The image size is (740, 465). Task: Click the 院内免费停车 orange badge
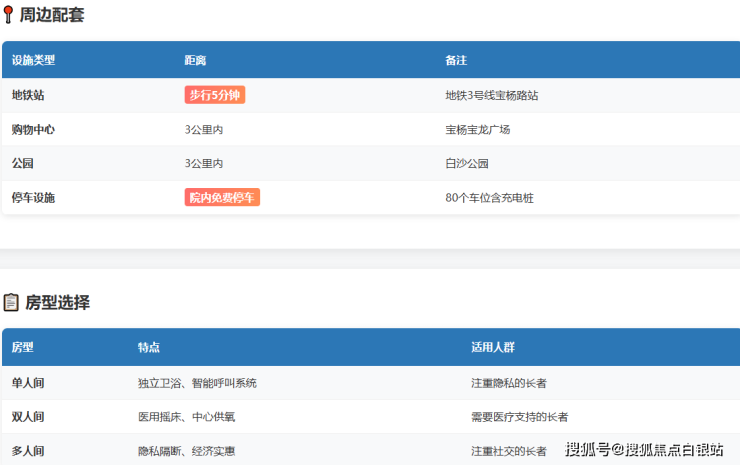tap(222, 197)
